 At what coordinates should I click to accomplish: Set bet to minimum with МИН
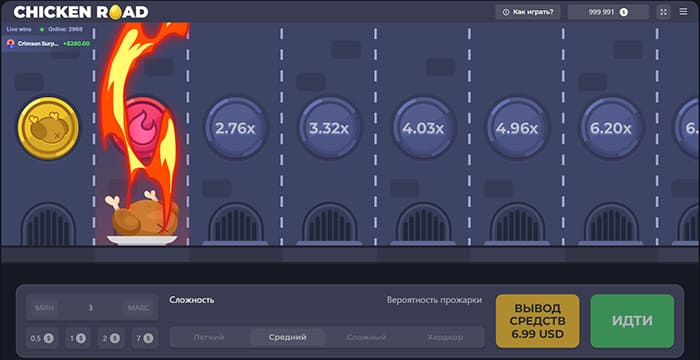pos(44,308)
